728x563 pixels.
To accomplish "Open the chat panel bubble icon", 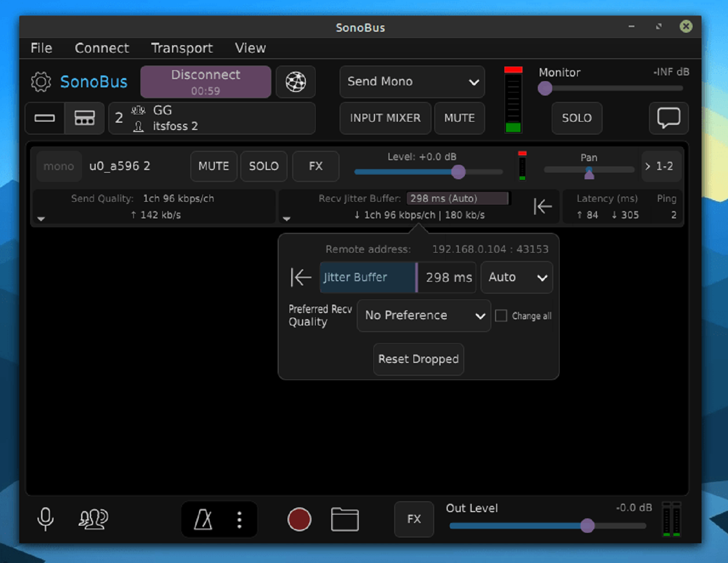I will tap(668, 118).
